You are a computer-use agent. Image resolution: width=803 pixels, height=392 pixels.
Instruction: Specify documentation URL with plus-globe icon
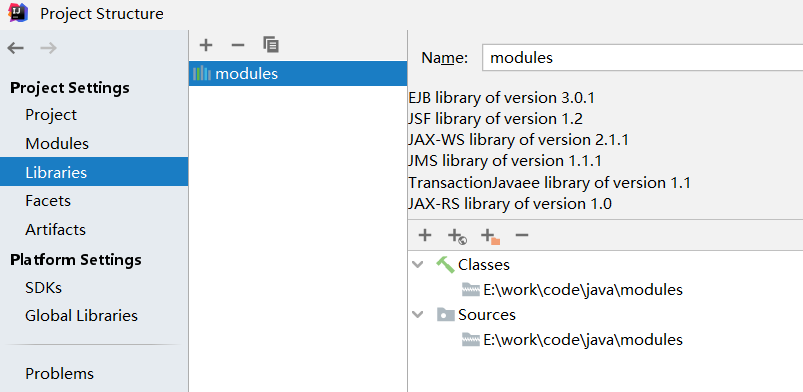[x=457, y=236]
